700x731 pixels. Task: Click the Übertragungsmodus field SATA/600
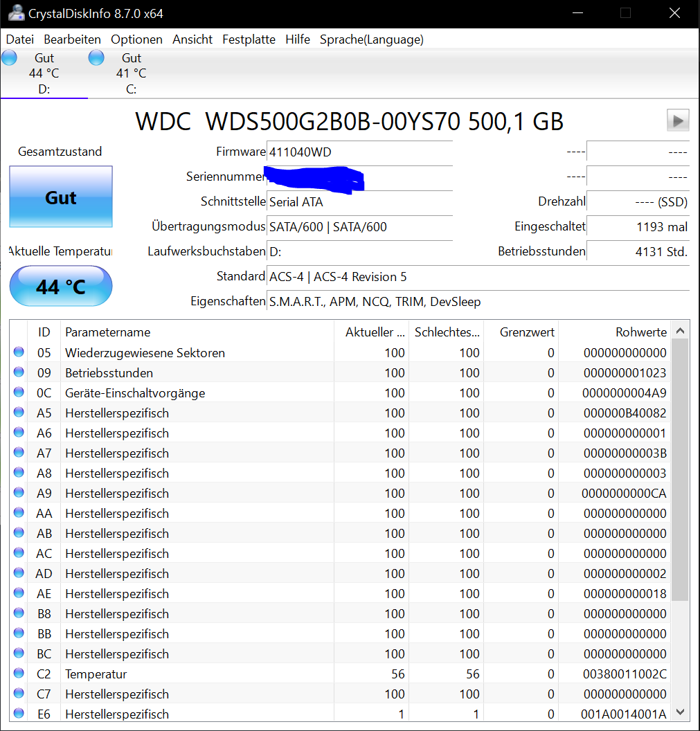[359, 226]
